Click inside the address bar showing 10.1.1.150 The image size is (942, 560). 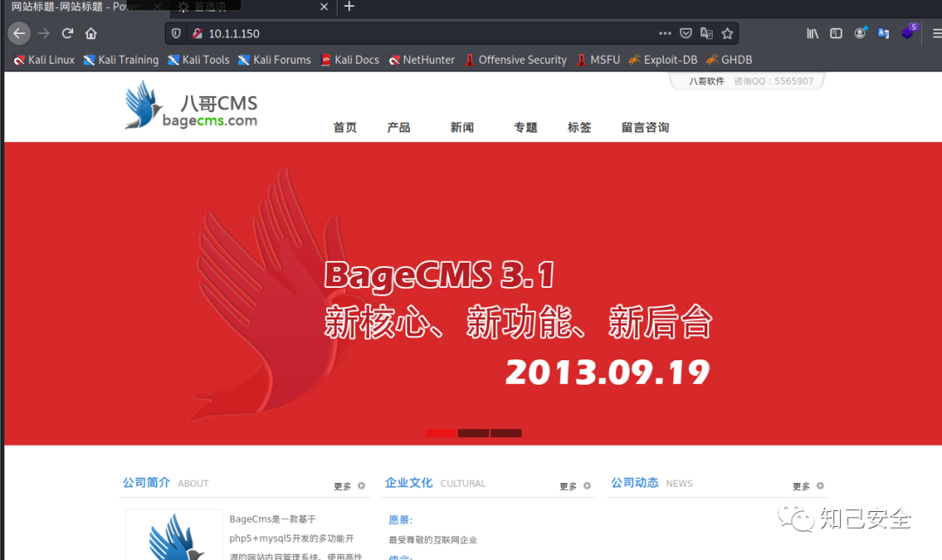coord(349,33)
